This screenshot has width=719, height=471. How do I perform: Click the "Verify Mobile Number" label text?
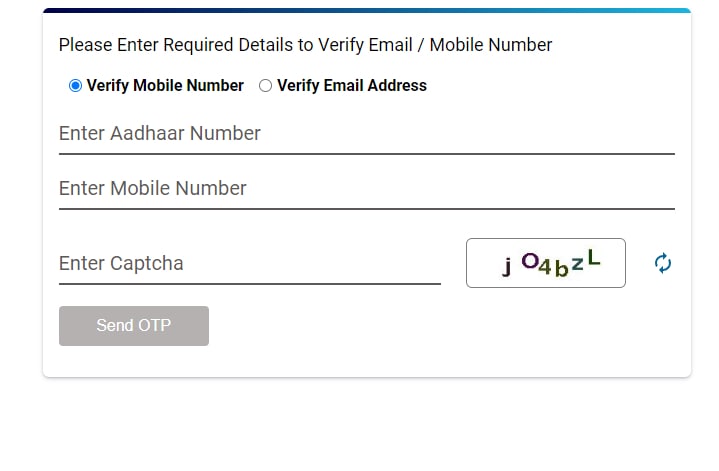point(165,86)
